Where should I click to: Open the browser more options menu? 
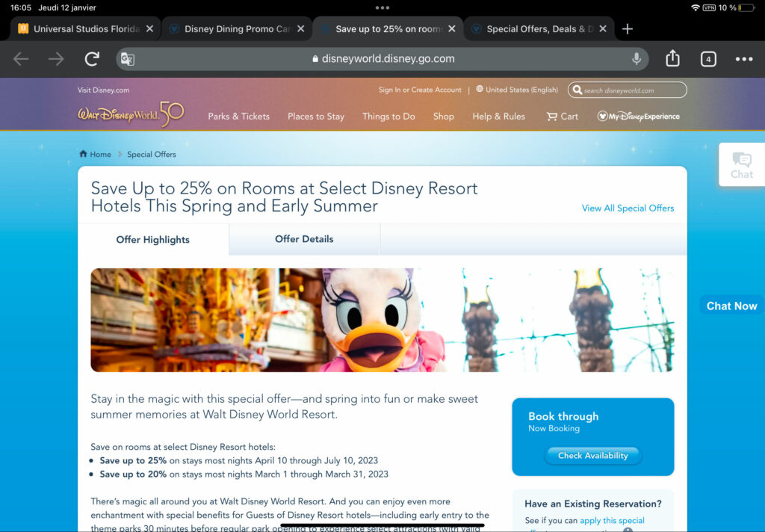pos(744,59)
